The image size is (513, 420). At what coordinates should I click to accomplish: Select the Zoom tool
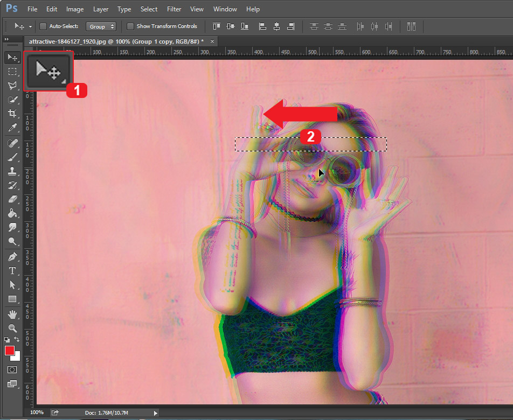12,328
